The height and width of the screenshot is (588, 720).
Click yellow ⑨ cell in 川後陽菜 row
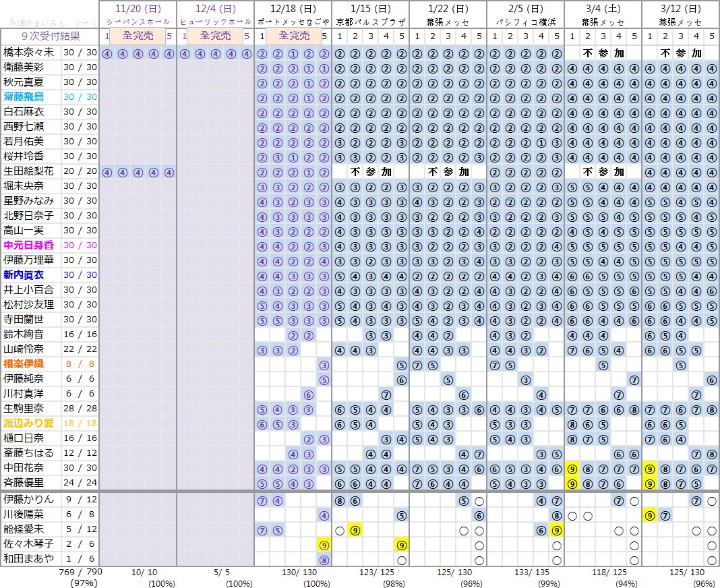[x=649, y=516]
